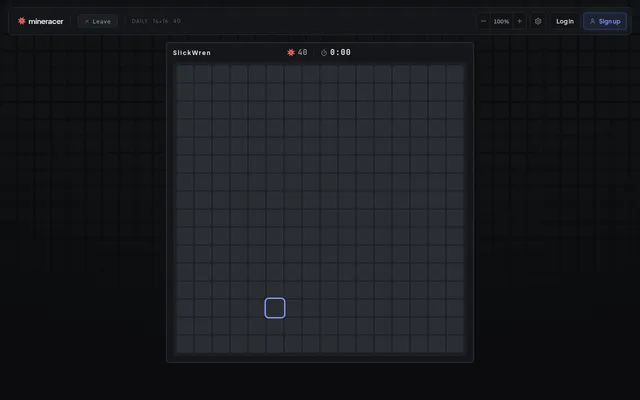Zoom out with the minus button
Image resolution: width=640 pixels, height=400 pixels.
[x=483, y=21]
